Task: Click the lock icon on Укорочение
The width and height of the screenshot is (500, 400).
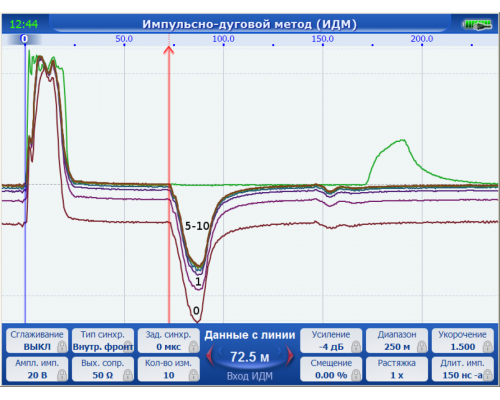Action: click(x=488, y=347)
